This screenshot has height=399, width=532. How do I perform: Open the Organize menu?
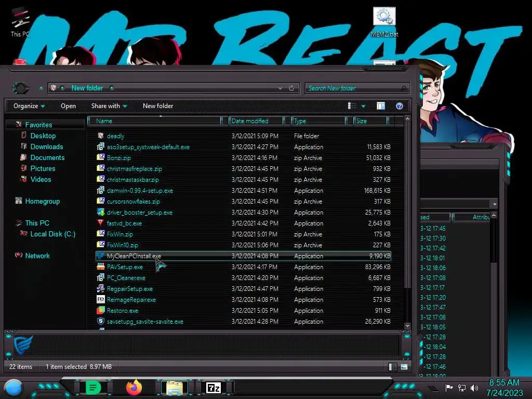(x=29, y=106)
